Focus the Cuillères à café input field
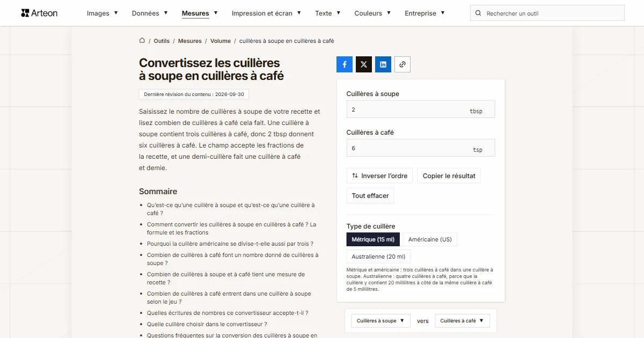 [x=421, y=148]
